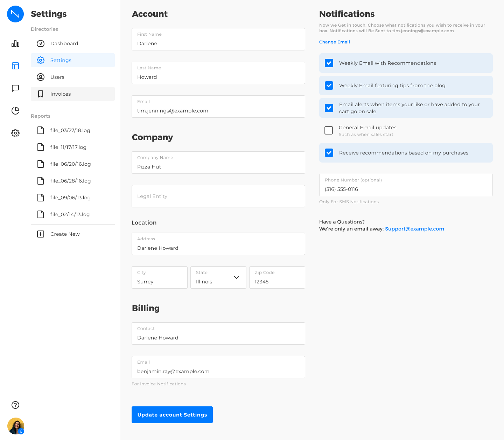Open the gear settings icon in left rail

[x=15, y=133]
